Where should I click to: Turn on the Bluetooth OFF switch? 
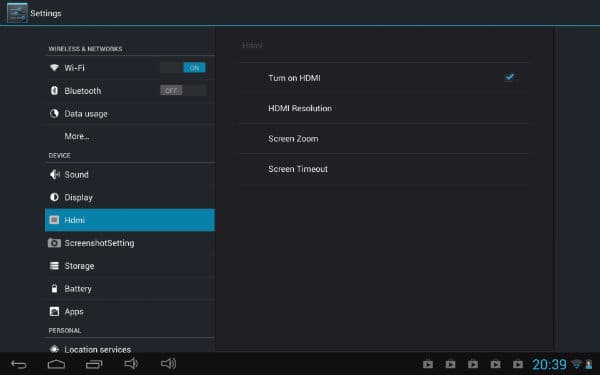[x=183, y=90]
